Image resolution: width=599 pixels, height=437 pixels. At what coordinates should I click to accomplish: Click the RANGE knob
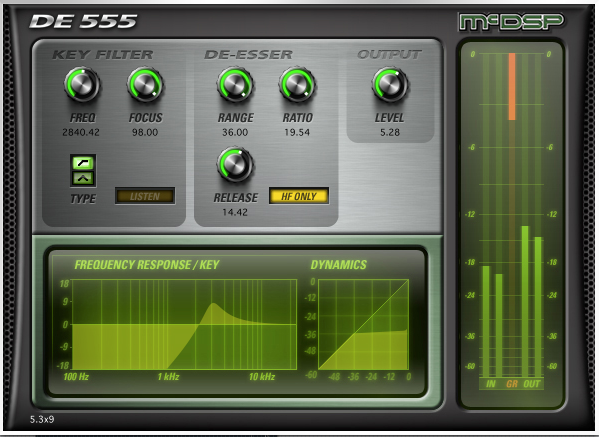(235, 85)
